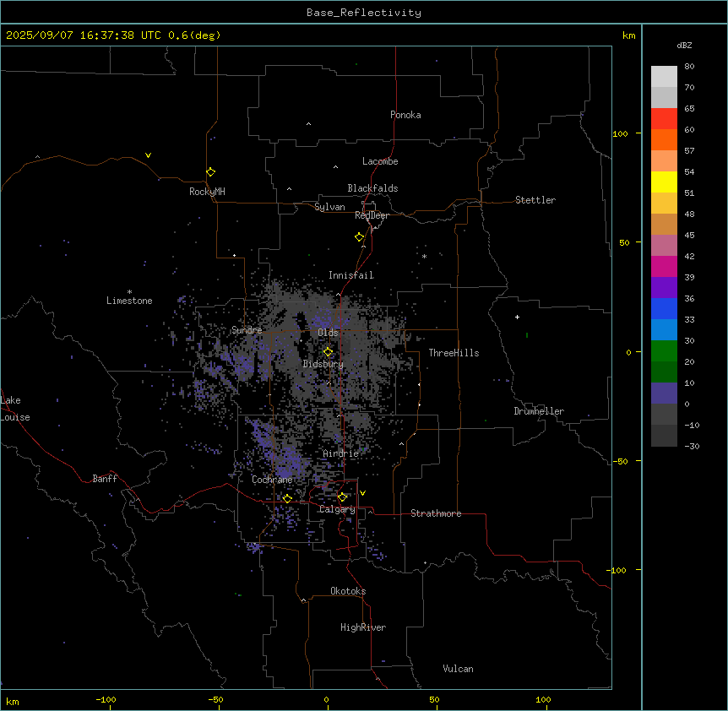Click the 2025/09/07 16:37:38 UTC timestamp

point(84,35)
